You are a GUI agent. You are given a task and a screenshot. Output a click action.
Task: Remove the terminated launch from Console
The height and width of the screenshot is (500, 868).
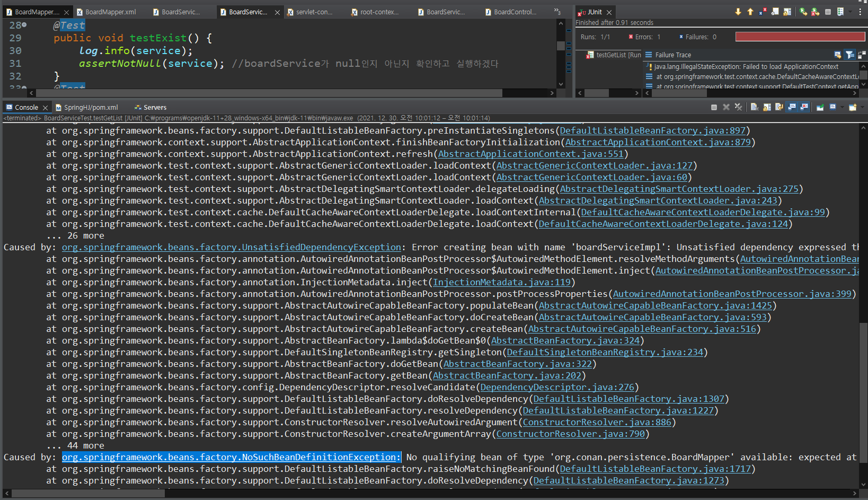coord(726,107)
